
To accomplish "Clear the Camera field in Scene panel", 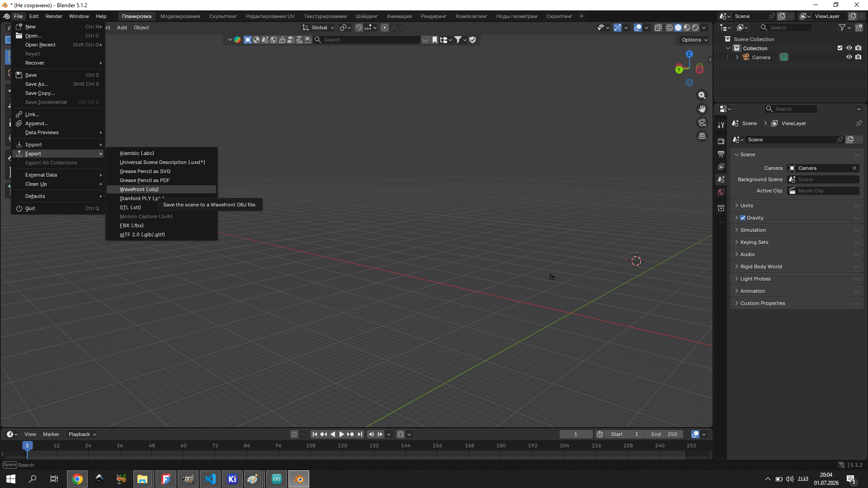I will tap(854, 168).
